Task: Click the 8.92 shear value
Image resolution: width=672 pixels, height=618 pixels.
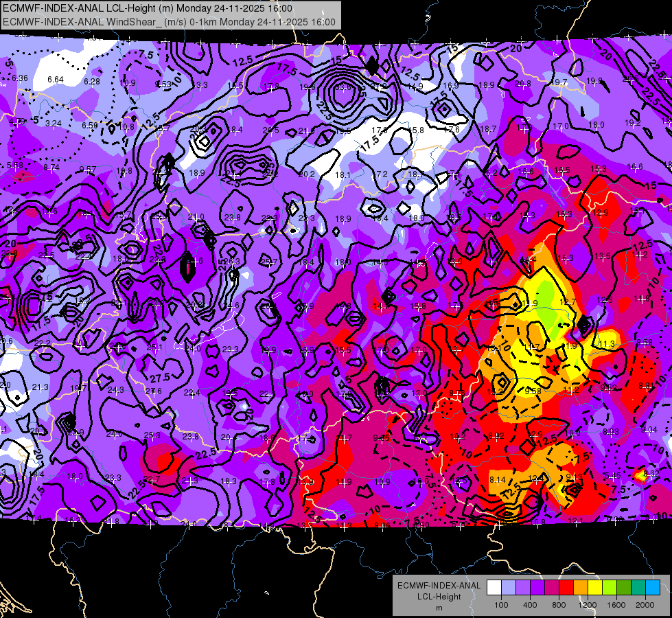Action: 496,436
